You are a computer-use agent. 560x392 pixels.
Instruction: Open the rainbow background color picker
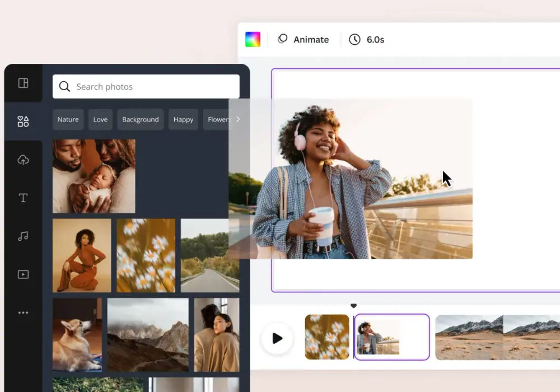click(x=253, y=39)
